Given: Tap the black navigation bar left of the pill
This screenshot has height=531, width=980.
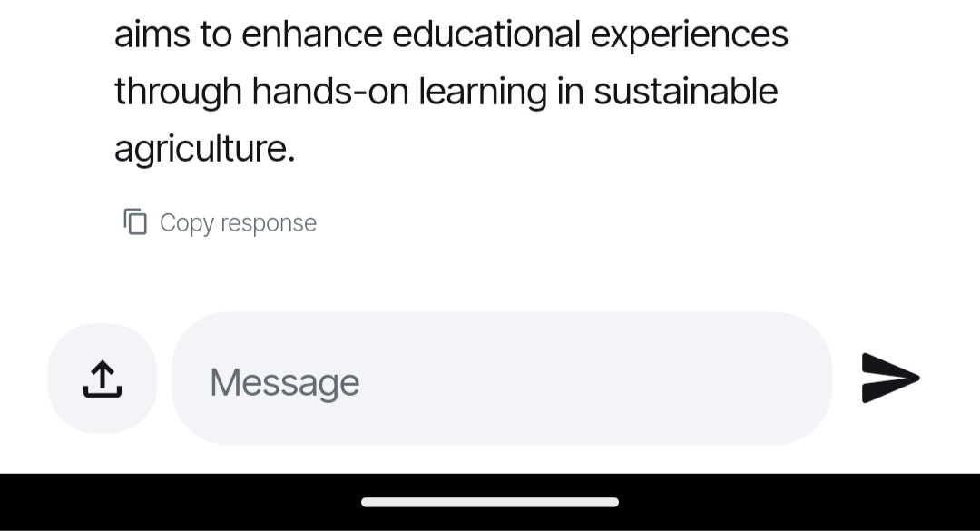Looking at the screenshot, I should pyautogui.click(x=181, y=502).
